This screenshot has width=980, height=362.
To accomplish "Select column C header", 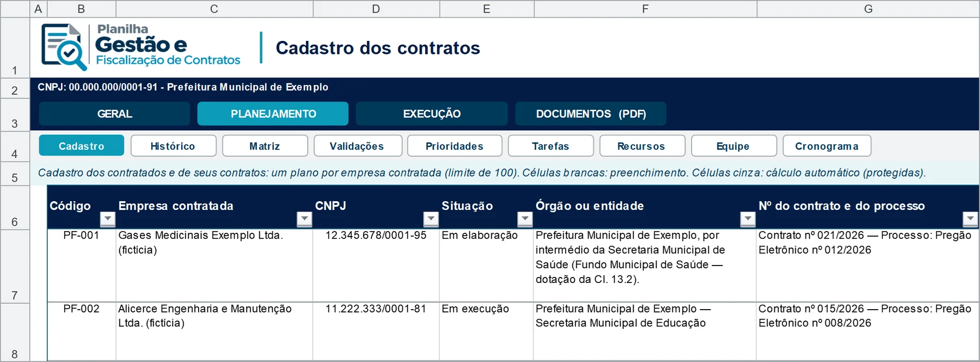I will [215, 9].
